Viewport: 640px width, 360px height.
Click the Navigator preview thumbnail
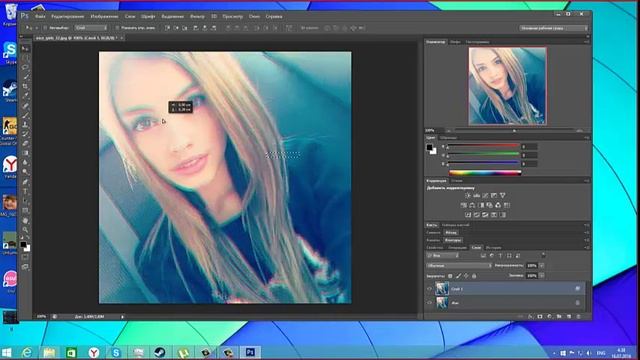point(507,86)
